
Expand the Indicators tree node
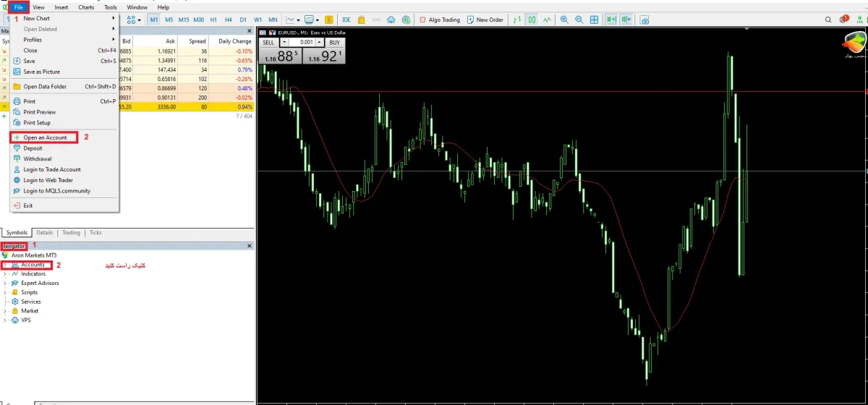click(x=5, y=274)
